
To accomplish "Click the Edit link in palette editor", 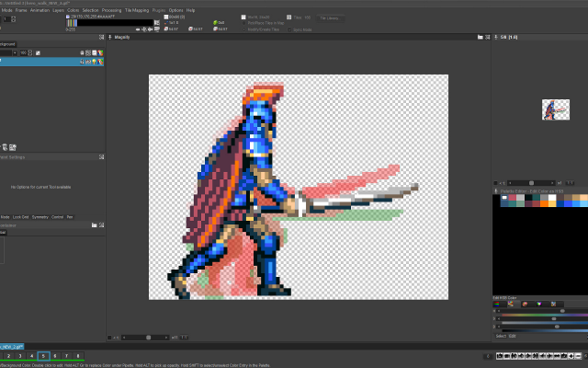I will pyautogui.click(x=513, y=336).
